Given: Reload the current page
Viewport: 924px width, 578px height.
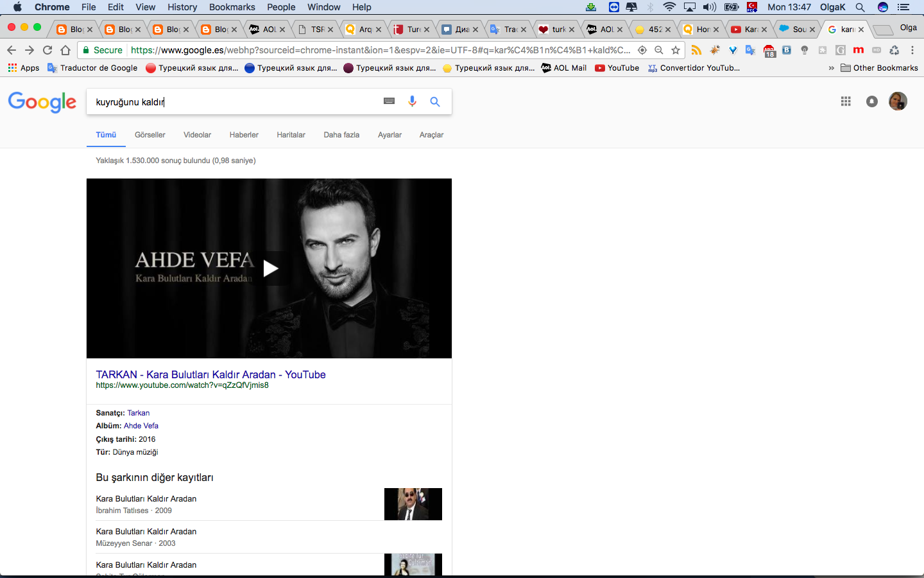Looking at the screenshot, I should tap(47, 50).
